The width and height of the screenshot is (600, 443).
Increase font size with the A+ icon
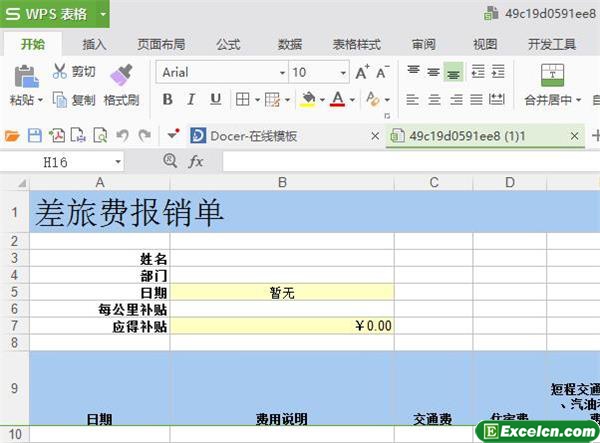[362, 72]
